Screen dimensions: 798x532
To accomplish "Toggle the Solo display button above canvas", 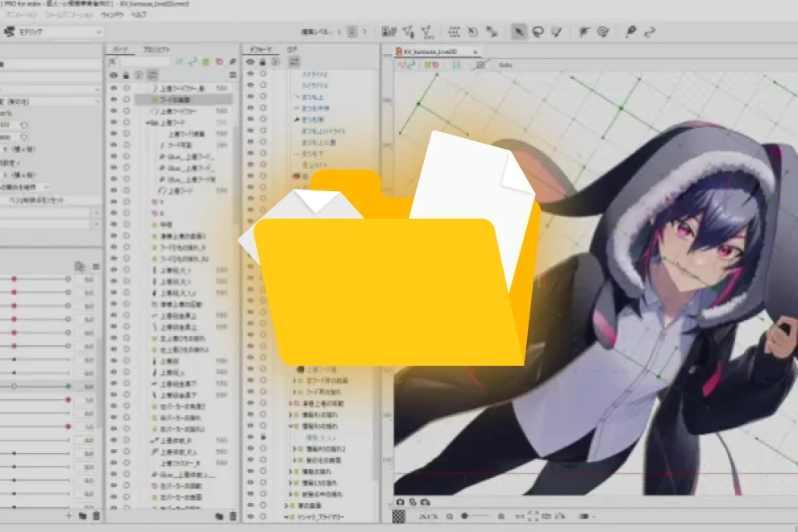I will pyautogui.click(x=505, y=65).
